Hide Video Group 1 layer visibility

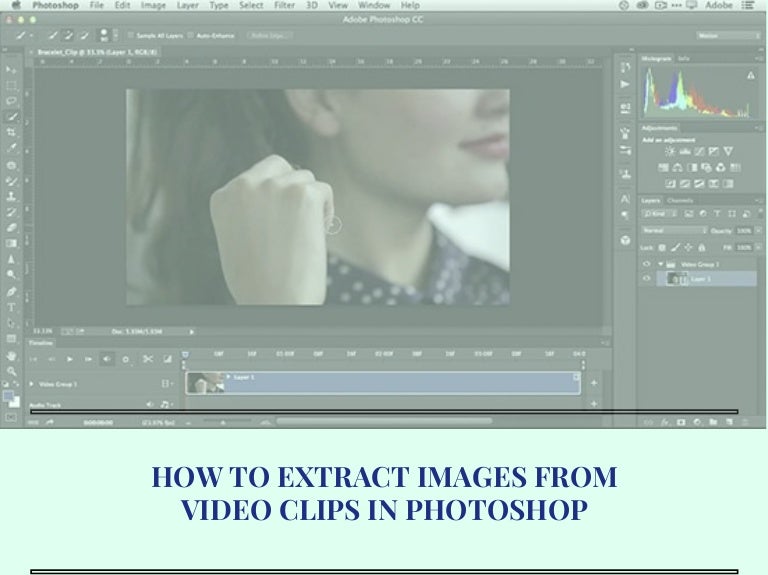(647, 264)
